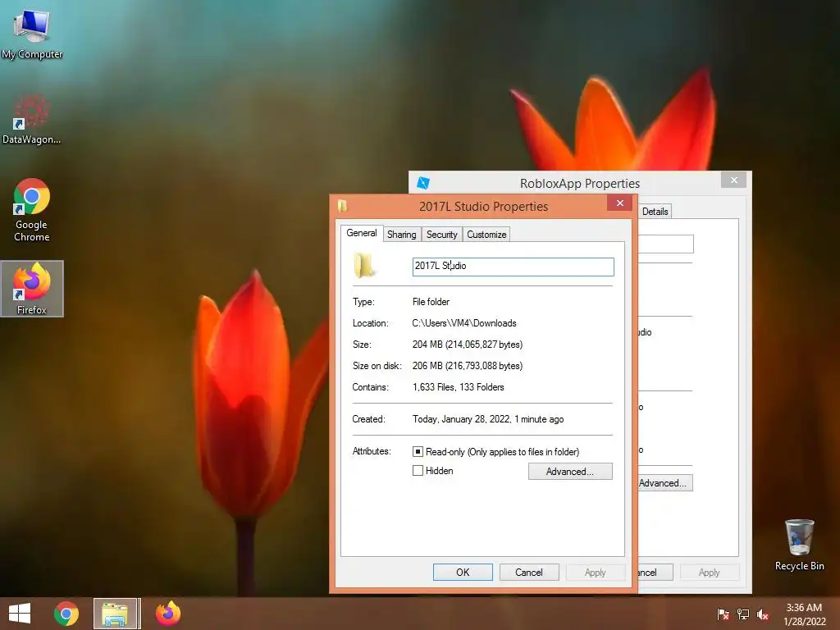The width and height of the screenshot is (840, 630).
Task: Select the DataWagon desktop shortcut
Action: tap(32, 119)
